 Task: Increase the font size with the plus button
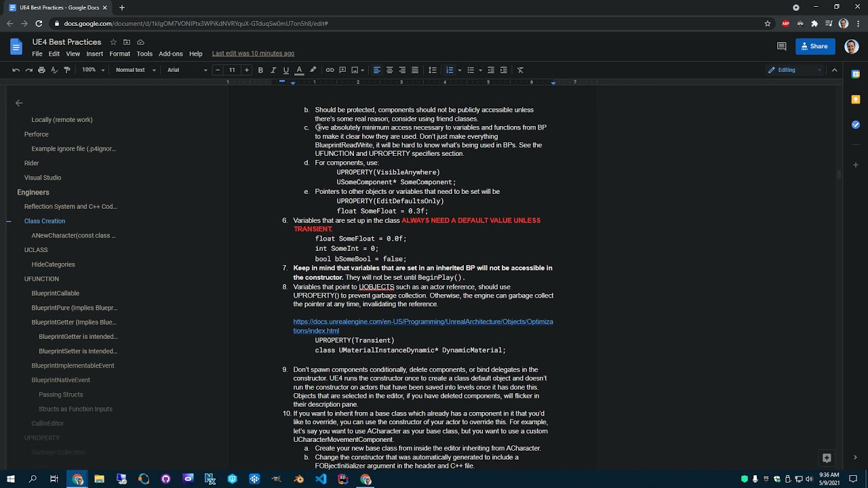(246, 70)
